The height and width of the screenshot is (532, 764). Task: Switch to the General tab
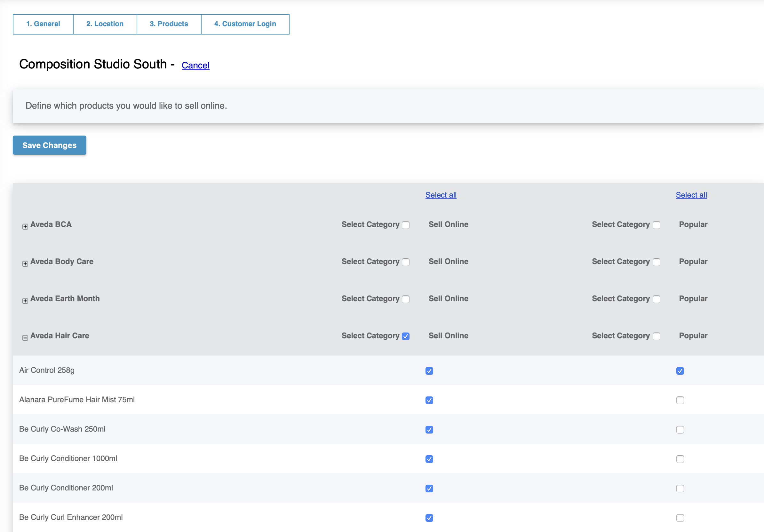pyautogui.click(x=43, y=24)
